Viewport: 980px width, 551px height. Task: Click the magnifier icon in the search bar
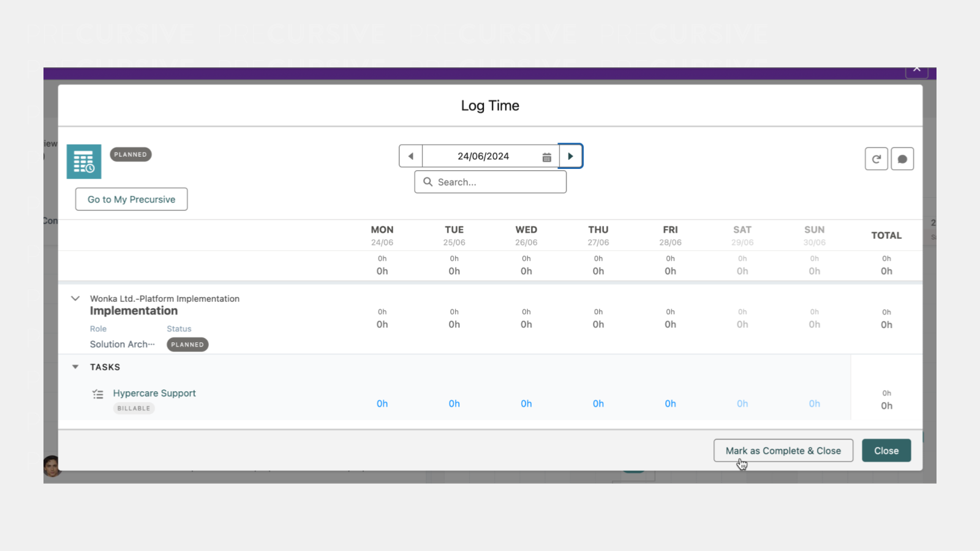pyautogui.click(x=428, y=182)
